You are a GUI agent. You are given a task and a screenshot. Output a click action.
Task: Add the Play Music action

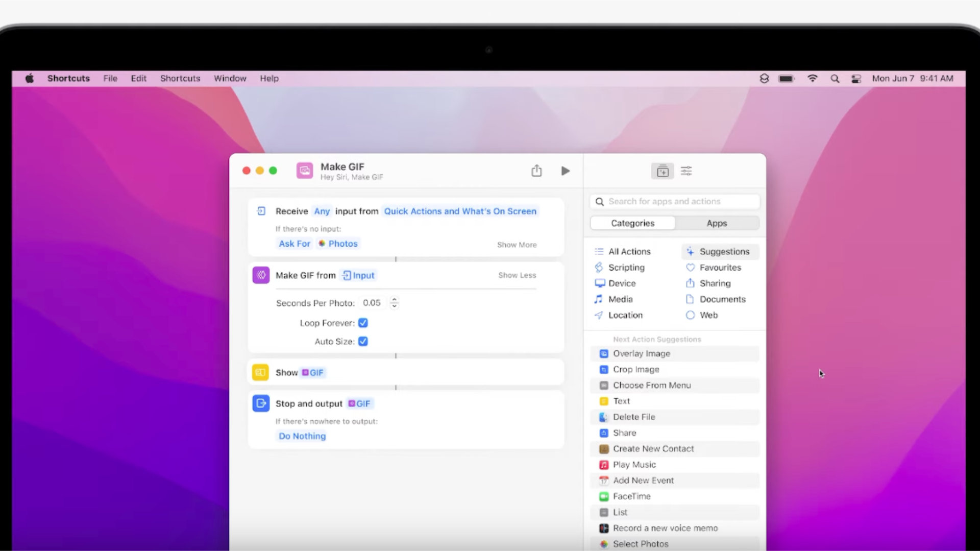(675, 464)
